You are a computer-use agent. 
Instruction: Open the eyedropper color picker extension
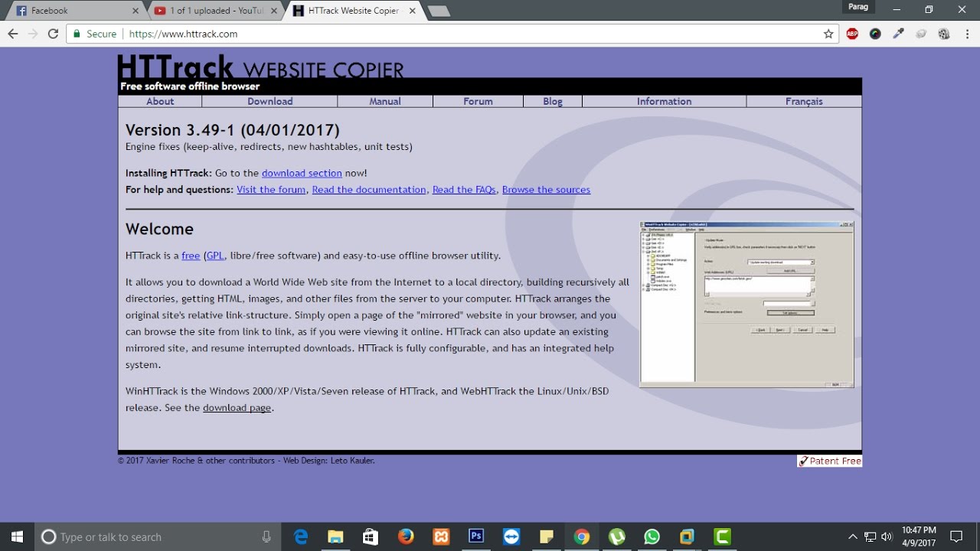pos(898,34)
